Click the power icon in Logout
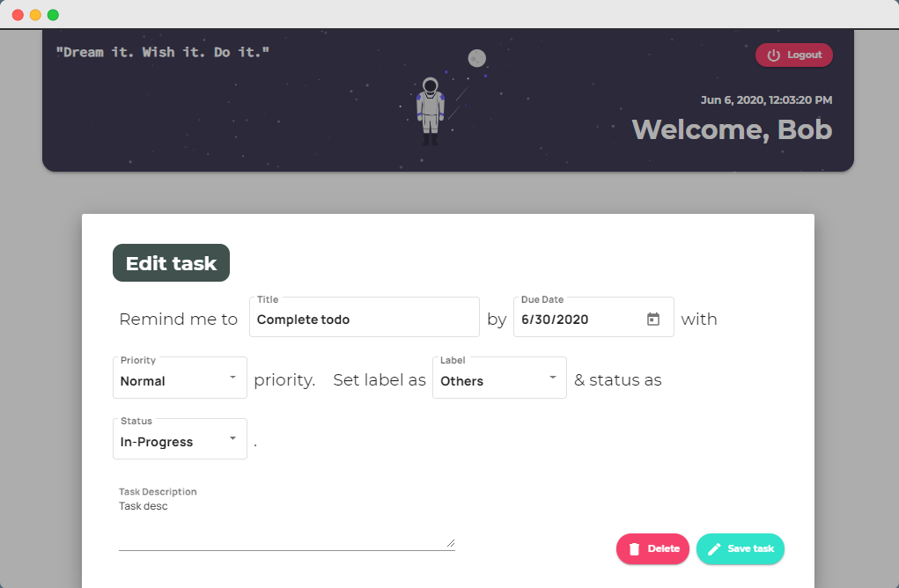 point(773,55)
